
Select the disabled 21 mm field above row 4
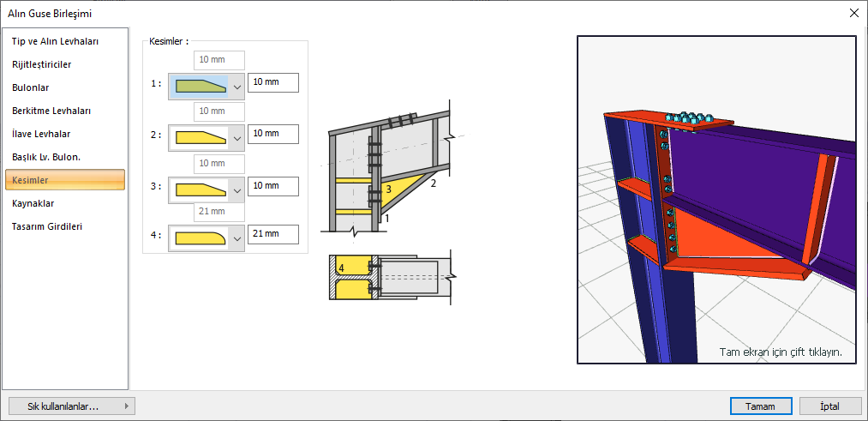coord(219,212)
